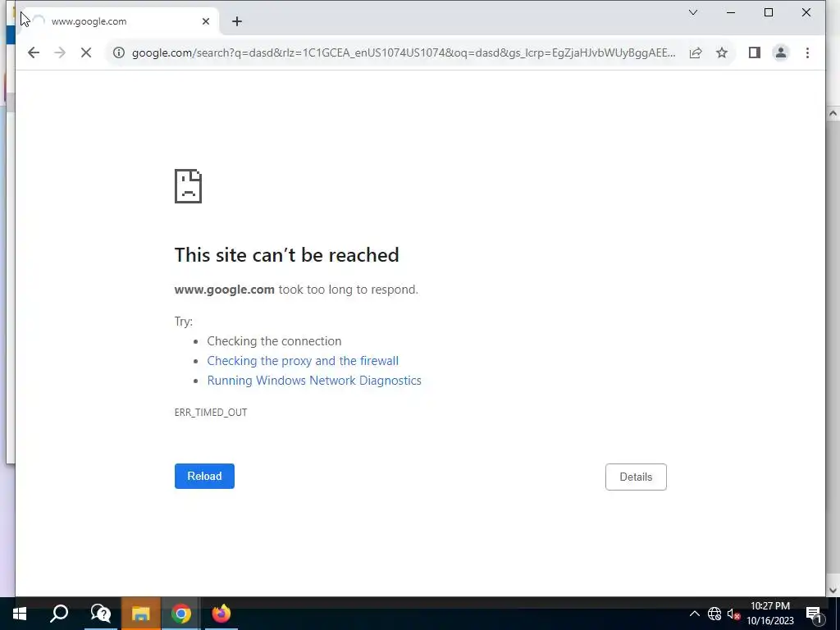840x630 pixels.
Task: Open Checking the proxy and the firewall link
Action: click(303, 361)
